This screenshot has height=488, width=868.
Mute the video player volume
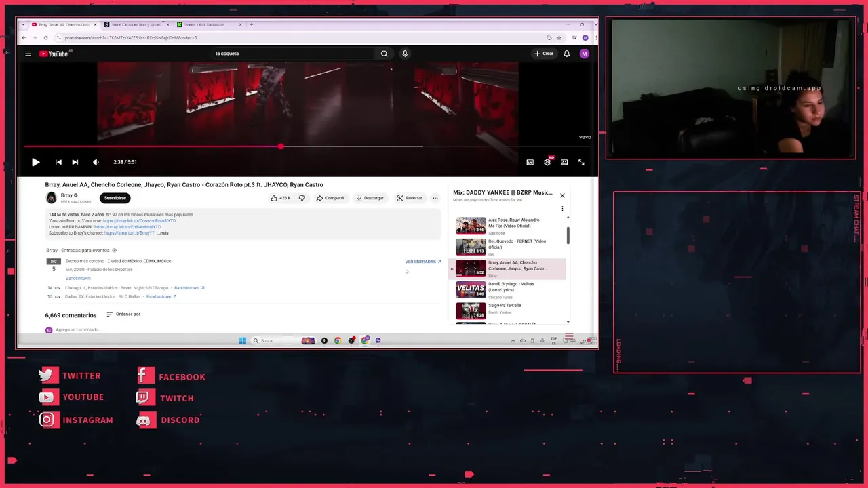coord(96,162)
